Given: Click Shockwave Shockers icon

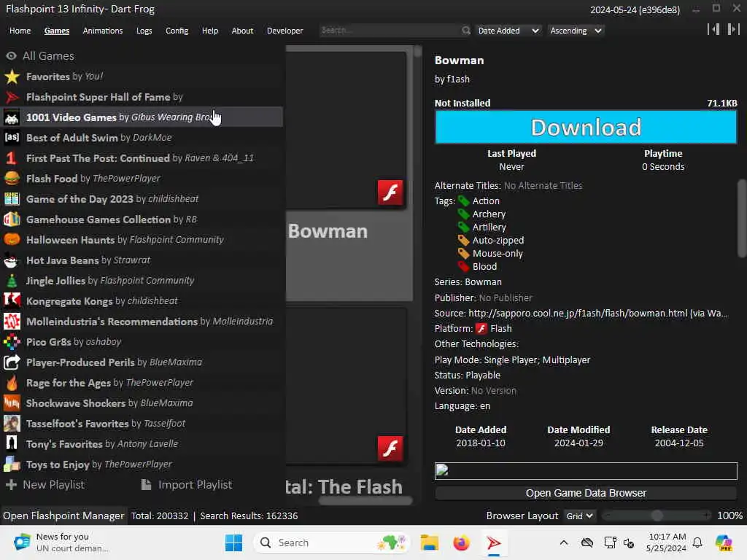Looking at the screenshot, I should click(x=12, y=403).
